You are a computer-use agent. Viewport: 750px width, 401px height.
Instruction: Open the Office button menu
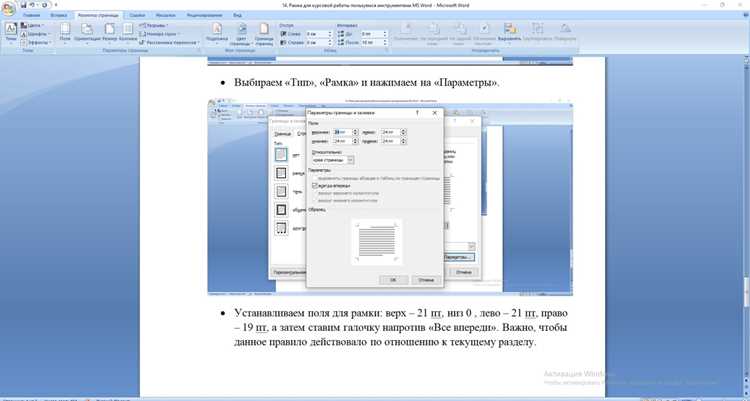(x=8, y=8)
